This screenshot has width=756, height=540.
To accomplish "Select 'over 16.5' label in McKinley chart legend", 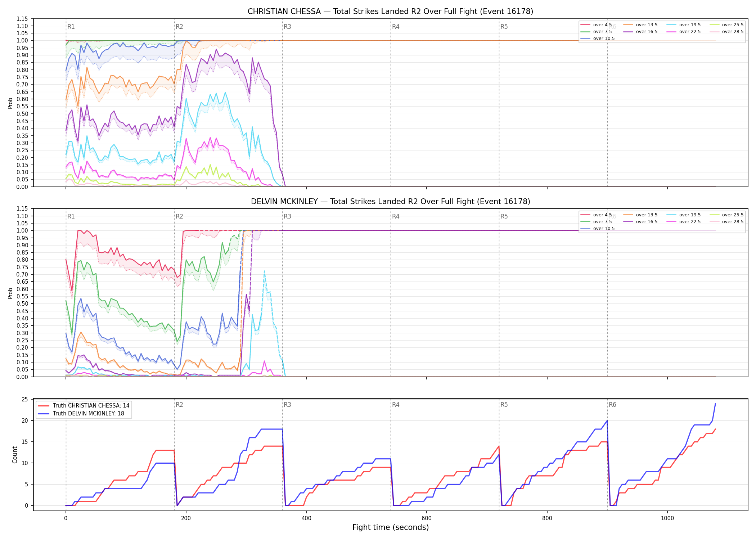I will click(647, 222).
